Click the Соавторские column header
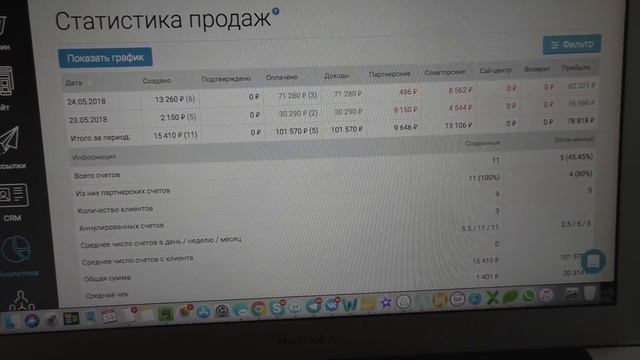The image size is (640, 360). point(444,72)
